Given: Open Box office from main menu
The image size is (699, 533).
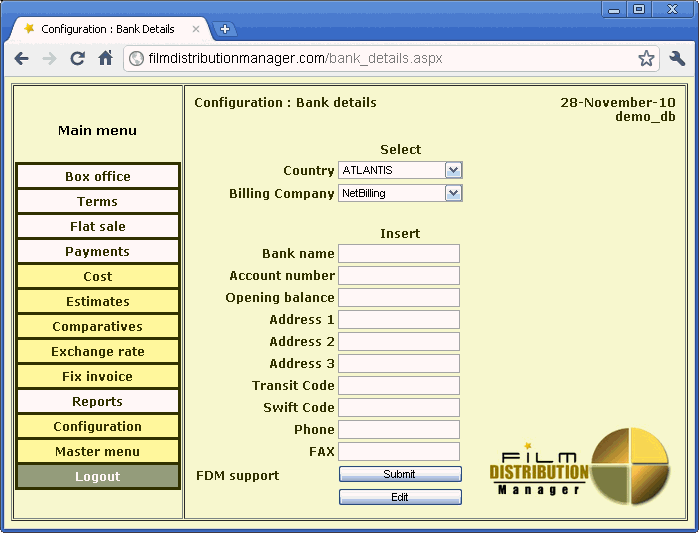Looking at the screenshot, I should coord(98,177).
